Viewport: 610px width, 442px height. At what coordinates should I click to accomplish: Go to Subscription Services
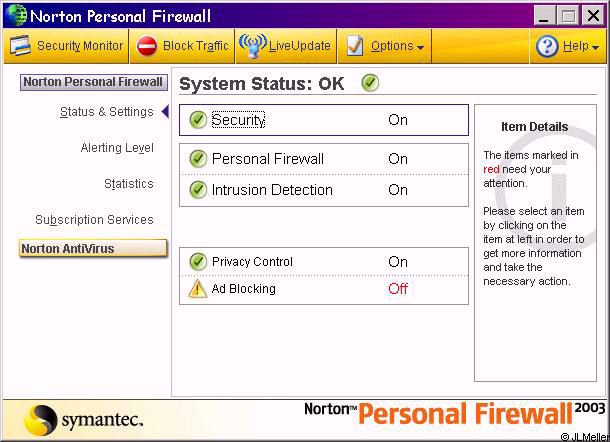[x=94, y=220]
